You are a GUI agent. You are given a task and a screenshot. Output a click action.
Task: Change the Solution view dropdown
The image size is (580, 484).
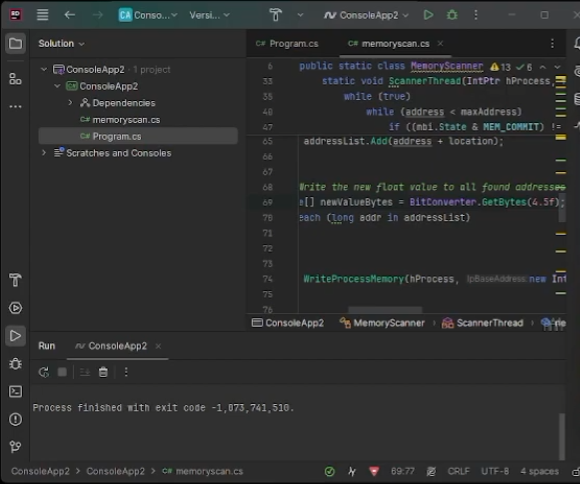61,44
